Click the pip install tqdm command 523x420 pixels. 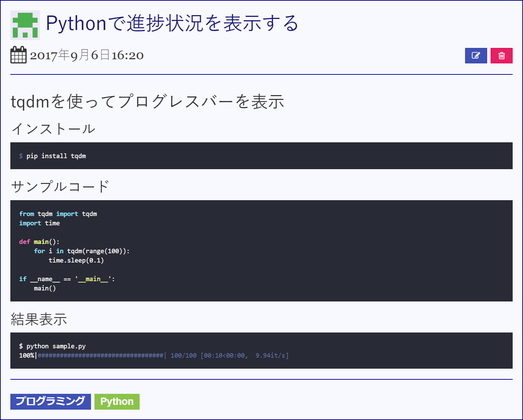tap(56, 156)
